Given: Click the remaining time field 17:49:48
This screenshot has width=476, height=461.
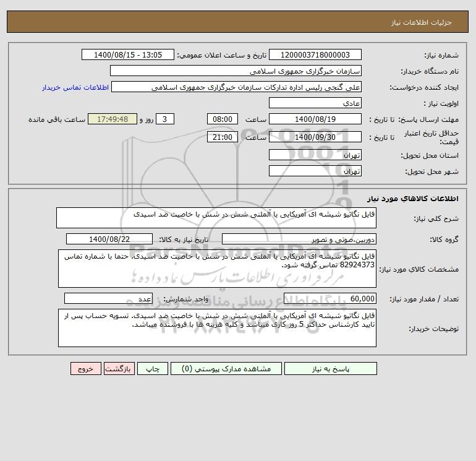Looking at the screenshot, I should 113,119.
